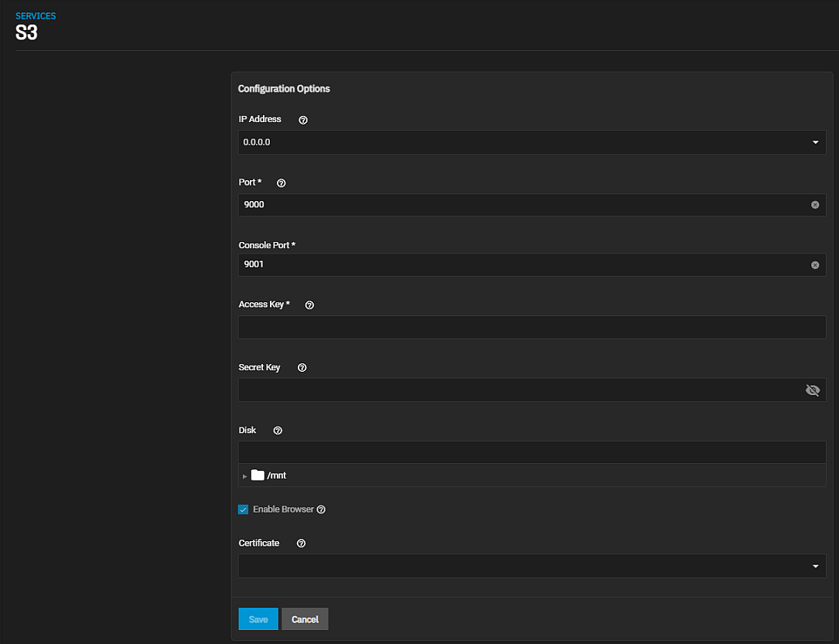The height and width of the screenshot is (644, 839).
Task: Open the Enable Browser help icon
Action: coord(321,509)
